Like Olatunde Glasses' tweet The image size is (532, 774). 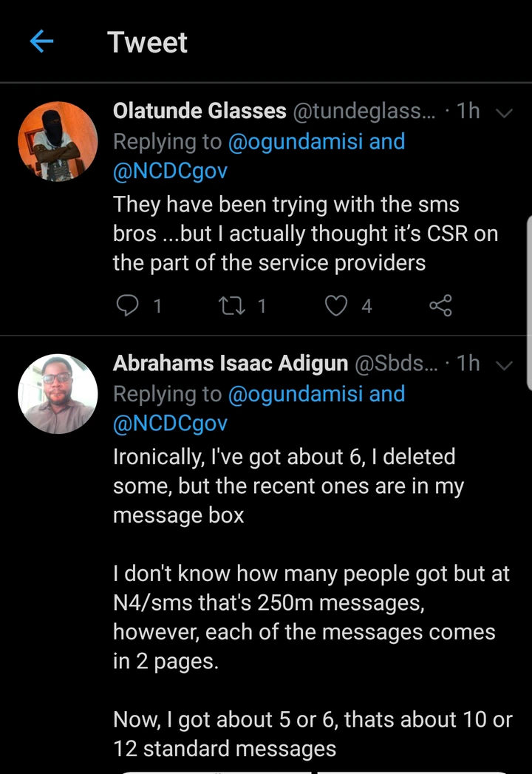(337, 305)
